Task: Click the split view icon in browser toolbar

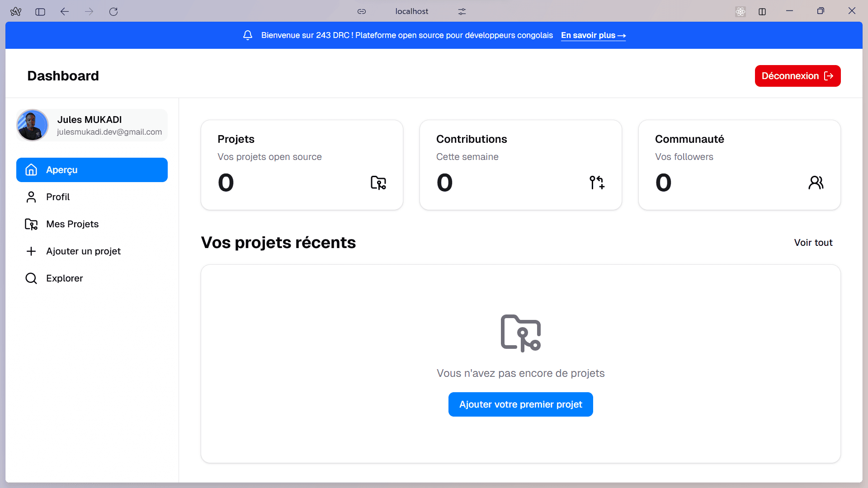Action: pos(762,12)
